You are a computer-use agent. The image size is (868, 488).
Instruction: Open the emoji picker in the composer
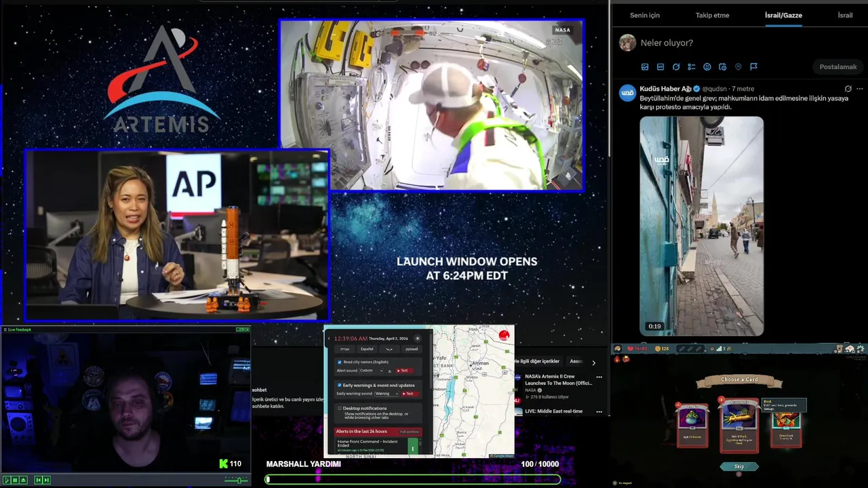pyautogui.click(x=707, y=67)
